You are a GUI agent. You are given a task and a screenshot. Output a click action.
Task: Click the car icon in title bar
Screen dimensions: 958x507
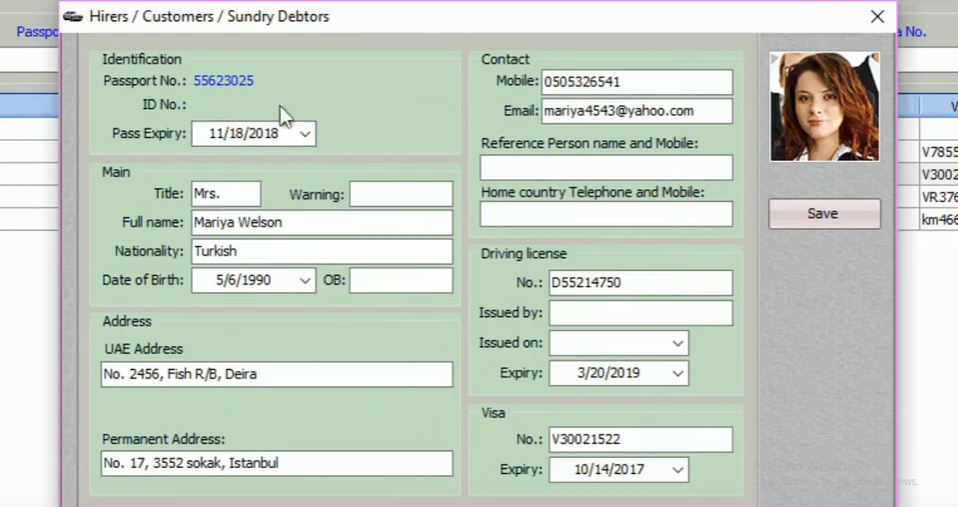pos(73,17)
